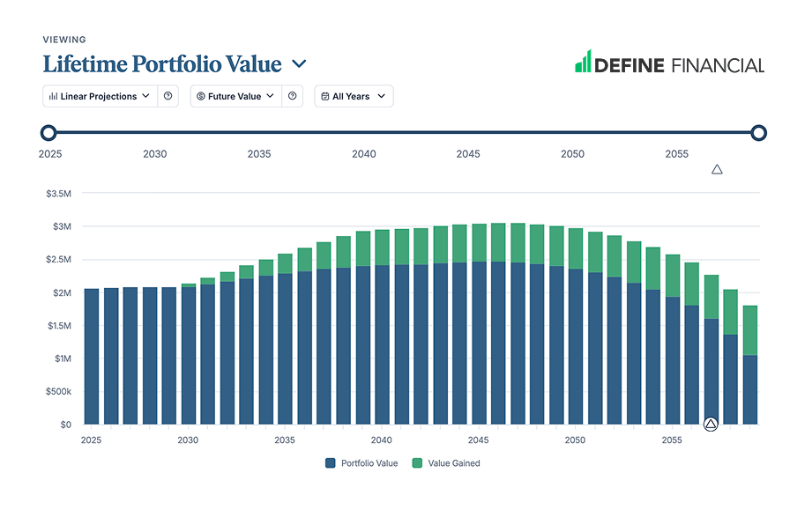812x510 pixels.
Task: Open the Future Value dropdown
Action: pyautogui.click(x=235, y=96)
